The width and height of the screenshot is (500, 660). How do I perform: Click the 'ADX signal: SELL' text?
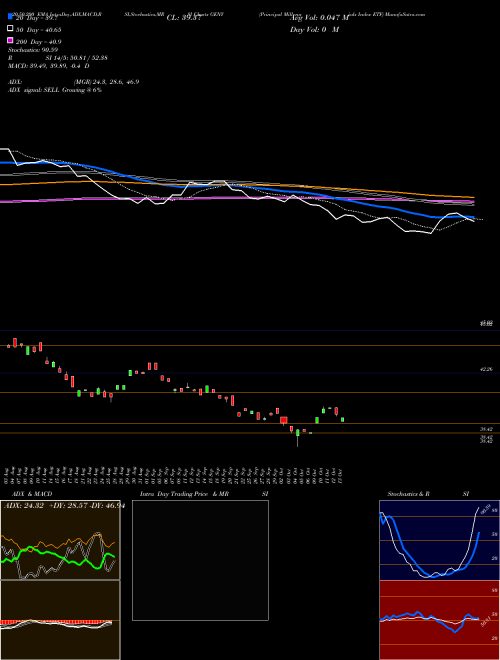(34, 90)
